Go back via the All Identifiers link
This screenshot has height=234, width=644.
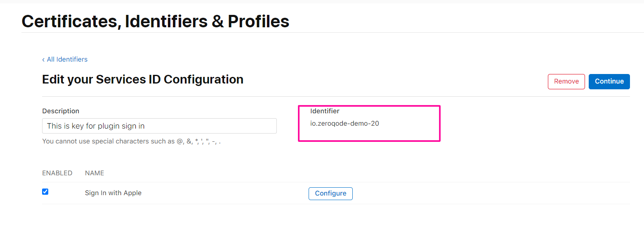pyautogui.click(x=65, y=60)
